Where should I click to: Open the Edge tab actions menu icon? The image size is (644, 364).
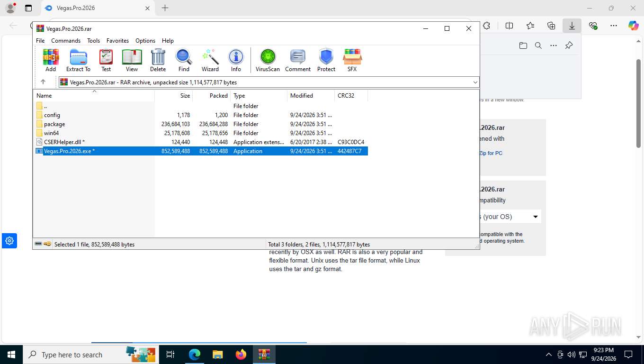(x=28, y=8)
